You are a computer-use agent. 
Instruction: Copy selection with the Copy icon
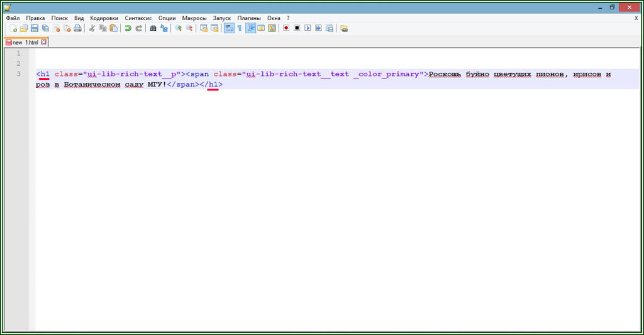click(103, 28)
